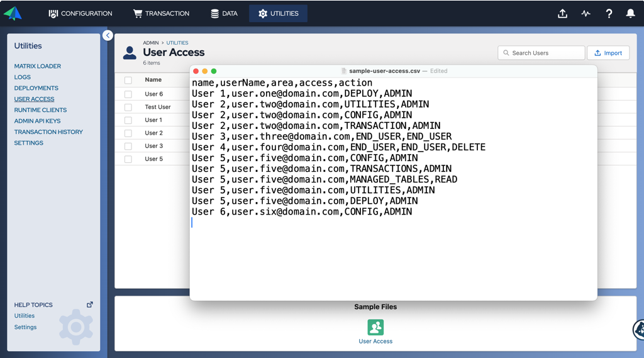Close the sample-user-access.csv window
Image resolution: width=644 pixels, height=358 pixels.
196,71
